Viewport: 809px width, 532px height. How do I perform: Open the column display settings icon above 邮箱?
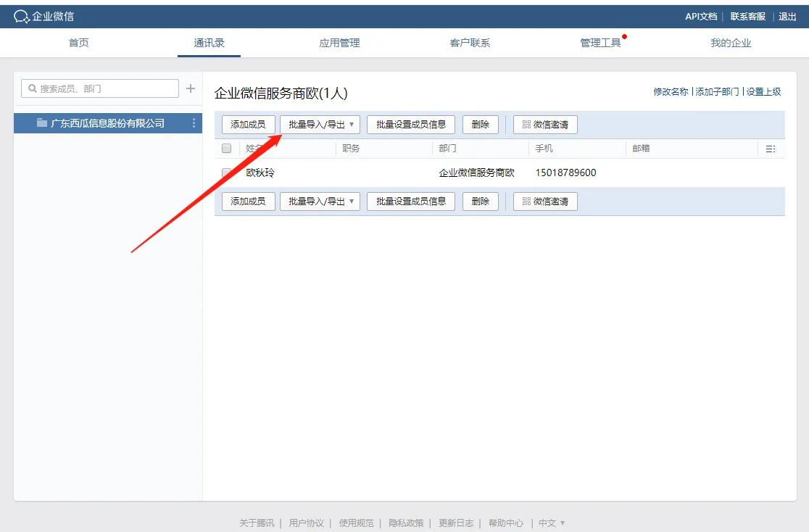click(x=771, y=148)
